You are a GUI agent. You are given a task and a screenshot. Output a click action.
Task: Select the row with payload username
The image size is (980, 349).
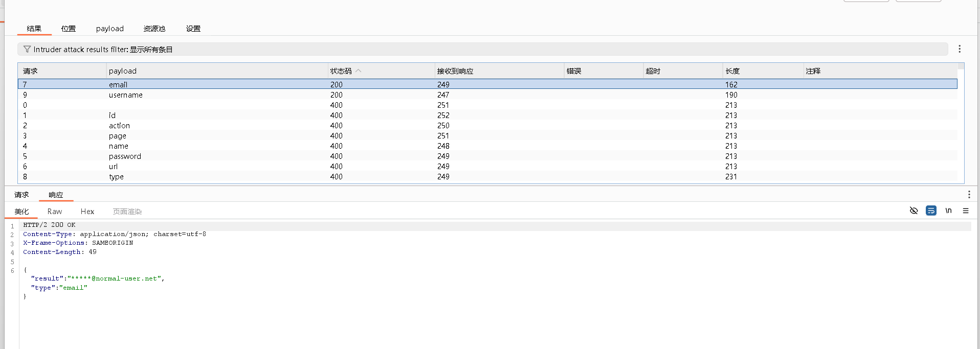click(x=487, y=95)
